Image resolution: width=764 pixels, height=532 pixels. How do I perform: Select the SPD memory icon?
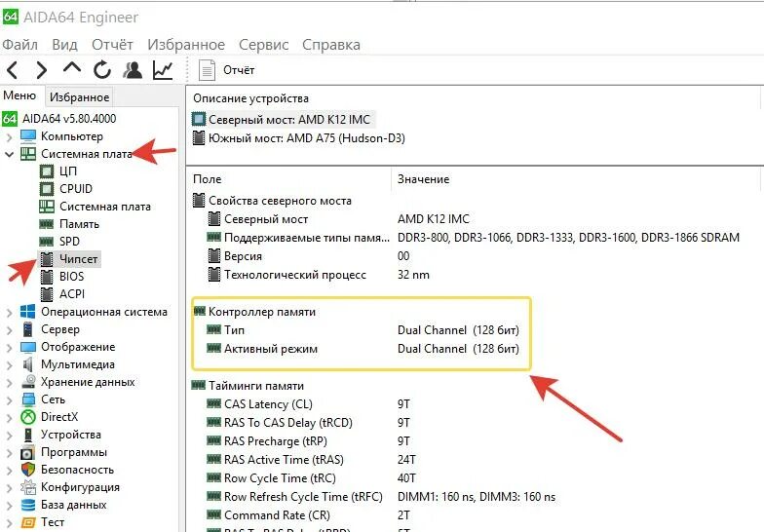pos(47,242)
